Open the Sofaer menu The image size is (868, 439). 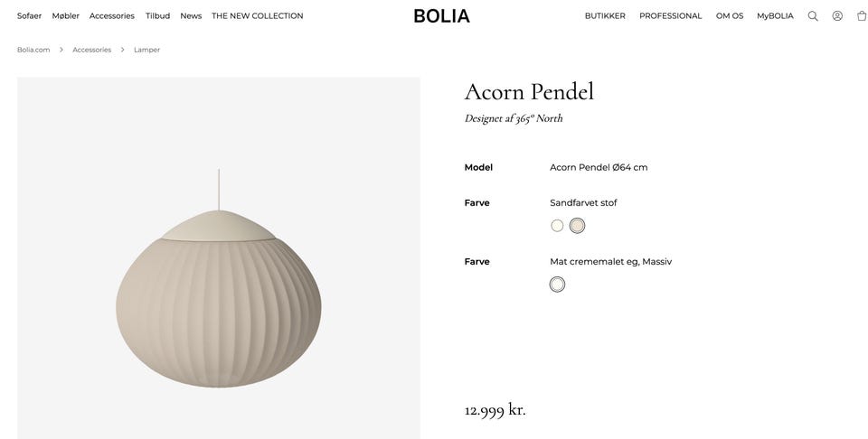pos(29,16)
